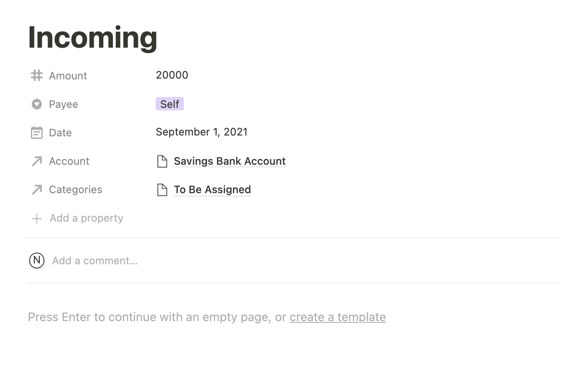
Task: Open the To Be Assigned category link
Action: pyautogui.click(x=212, y=189)
